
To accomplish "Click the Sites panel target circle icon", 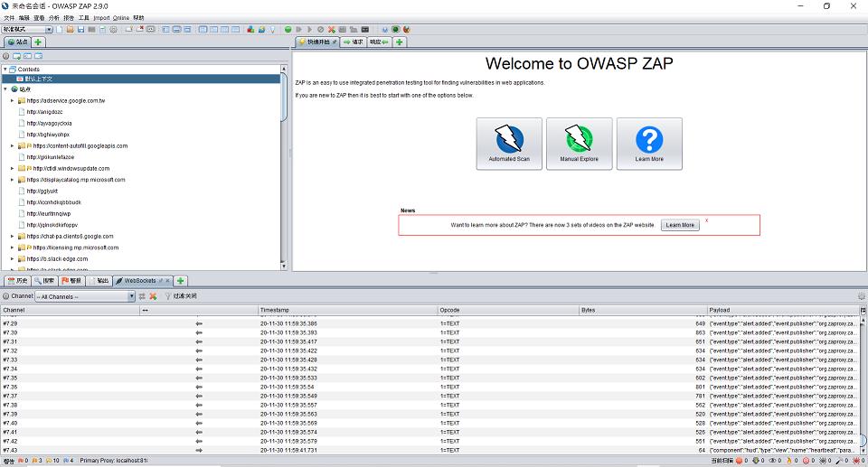I will pos(6,56).
